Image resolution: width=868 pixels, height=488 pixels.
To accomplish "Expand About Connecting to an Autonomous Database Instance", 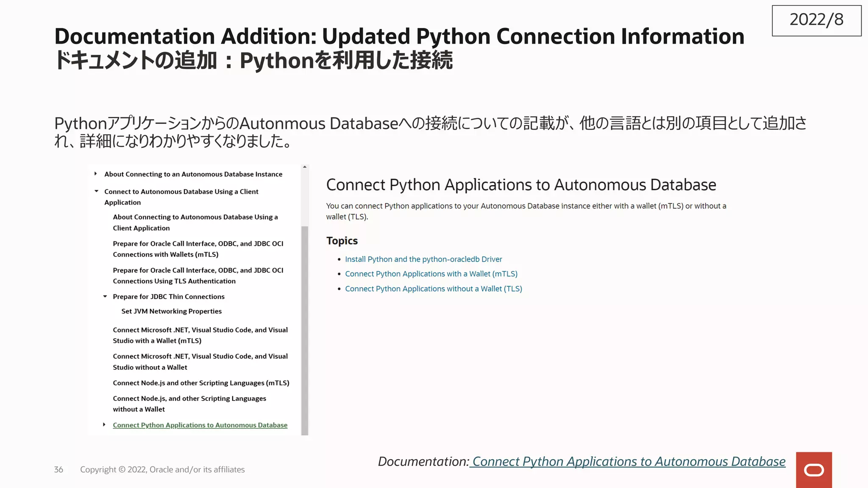I will pyautogui.click(x=96, y=174).
